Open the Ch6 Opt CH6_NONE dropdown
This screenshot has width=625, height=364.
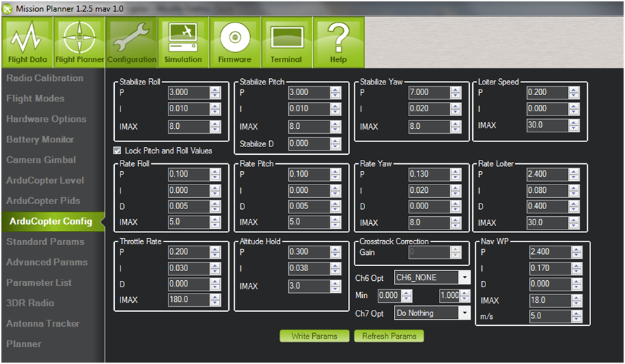coord(432,277)
